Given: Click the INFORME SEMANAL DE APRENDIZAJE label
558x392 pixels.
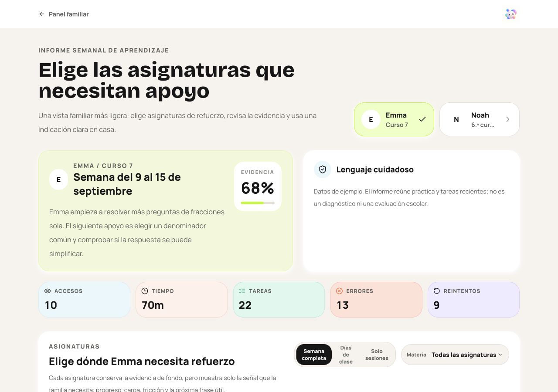Looking at the screenshot, I should pos(104,50).
